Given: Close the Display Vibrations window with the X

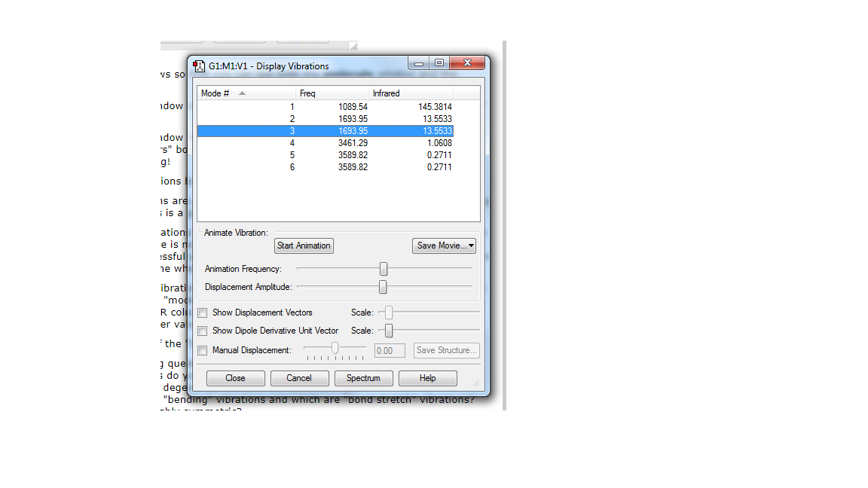Looking at the screenshot, I should (467, 63).
